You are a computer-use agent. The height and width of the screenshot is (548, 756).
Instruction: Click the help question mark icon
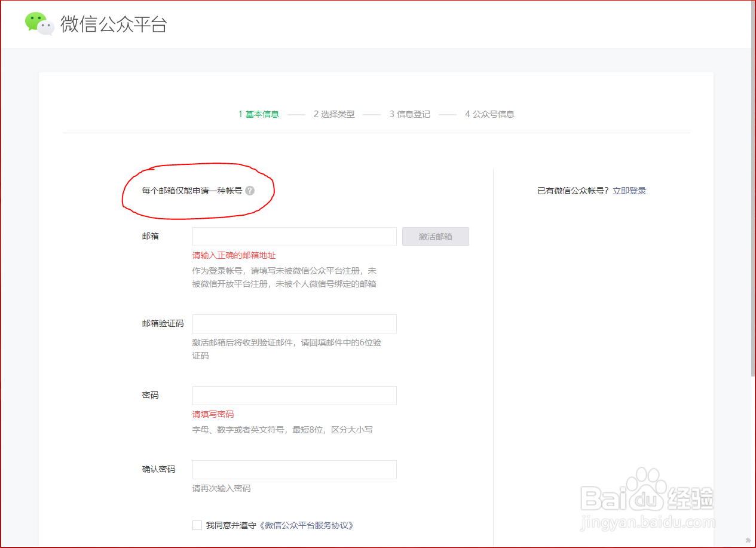(x=250, y=191)
